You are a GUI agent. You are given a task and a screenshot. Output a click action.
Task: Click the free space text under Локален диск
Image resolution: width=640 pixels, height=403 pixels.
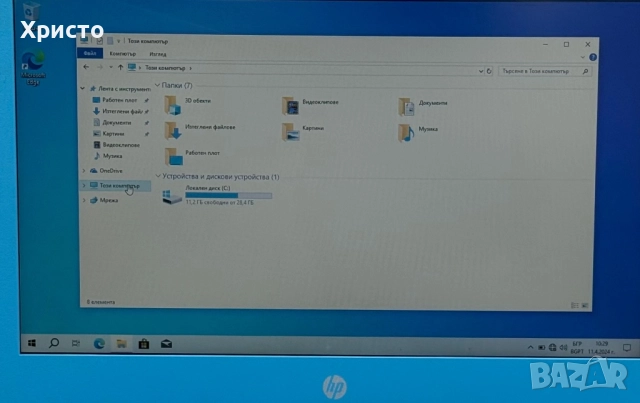click(x=220, y=203)
